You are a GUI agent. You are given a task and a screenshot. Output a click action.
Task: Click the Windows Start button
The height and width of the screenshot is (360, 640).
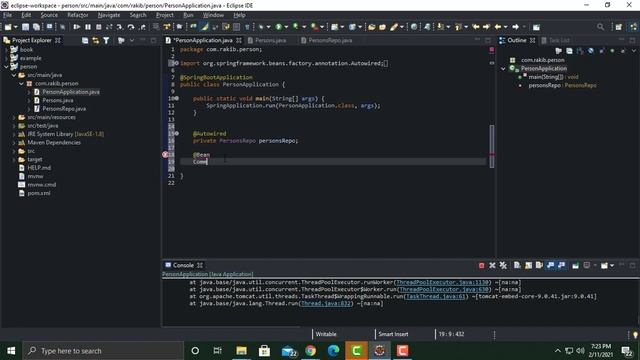[11, 351]
